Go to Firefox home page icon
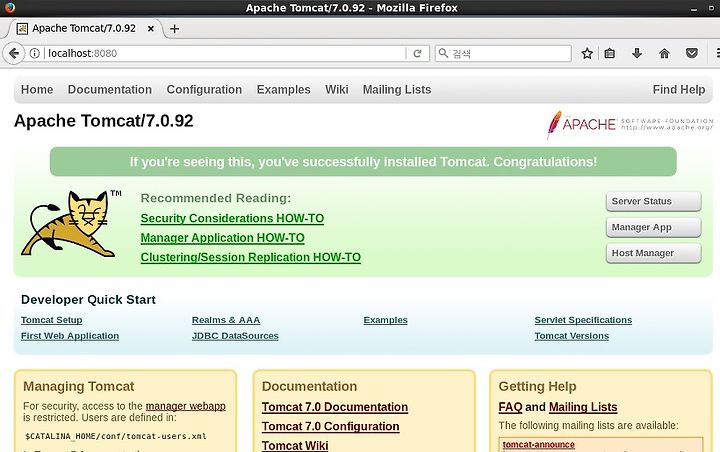This screenshot has width=720, height=452. tap(664, 53)
